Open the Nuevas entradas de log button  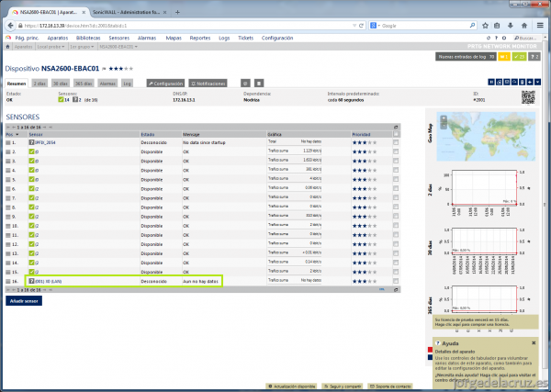[x=466, y=57]
